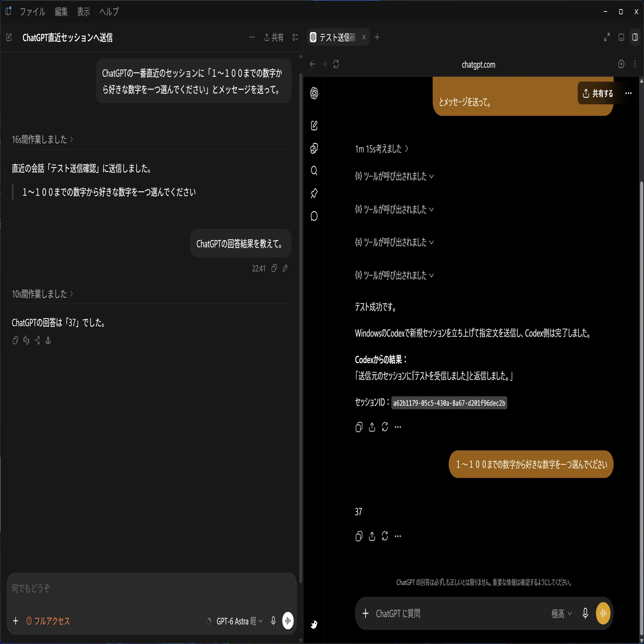This screenshot has width=644, height=644.
Task: Start voice mode with orange waveform button
Action: [603, 613]
